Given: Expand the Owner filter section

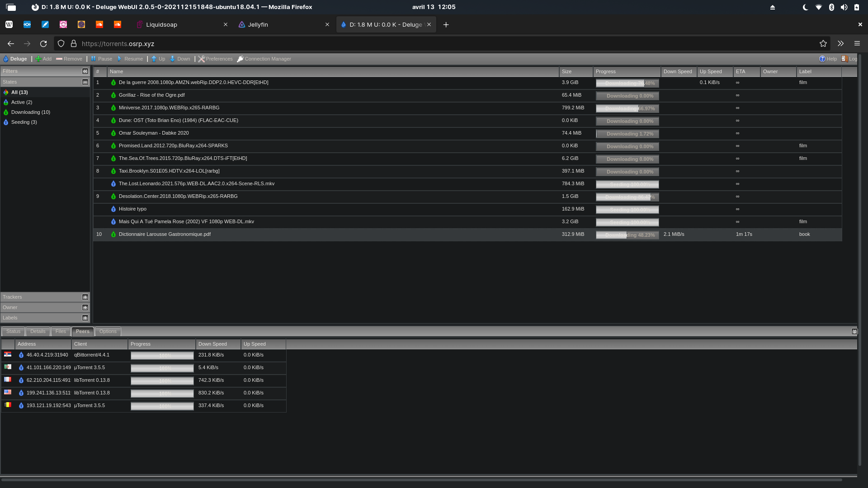Looking at the screenshot, I should pos(85,308).
